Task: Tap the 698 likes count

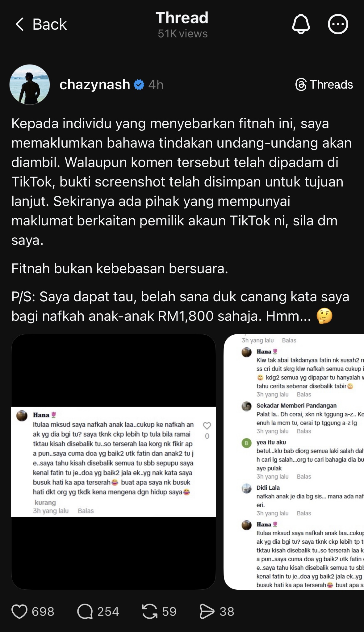Action: tap(43, 611)
